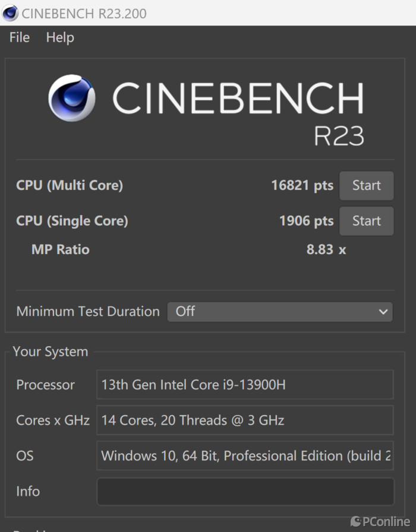Click the Minimum Test Duration label
This screenshot has width=416, height=532.
pyautogui.click(x=88, y=311)
